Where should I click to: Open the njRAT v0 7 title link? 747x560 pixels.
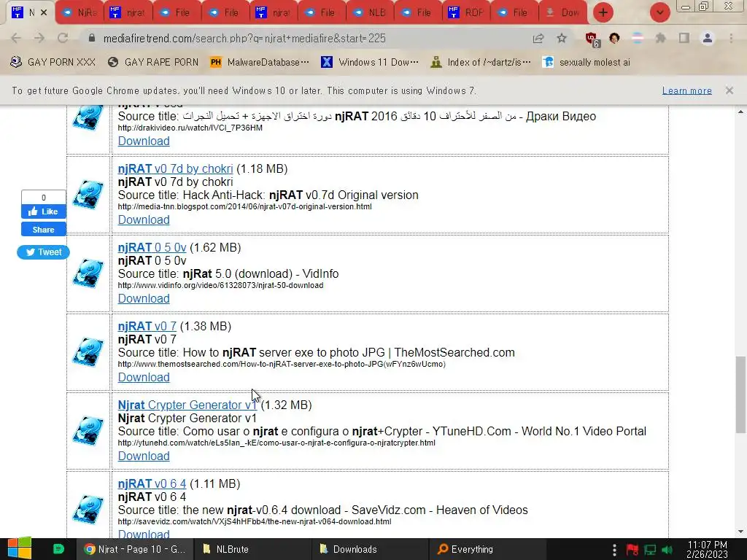tap(147, 326)
